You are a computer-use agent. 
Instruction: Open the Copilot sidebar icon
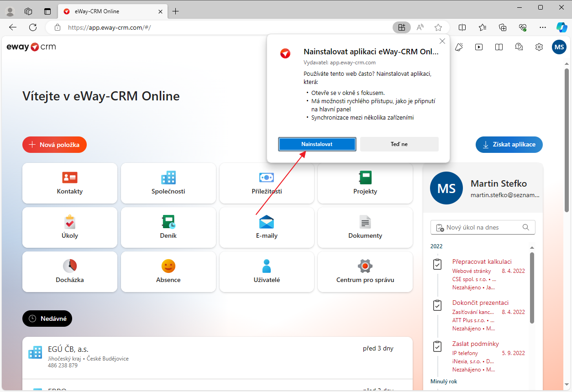click(x=562, y=27)
